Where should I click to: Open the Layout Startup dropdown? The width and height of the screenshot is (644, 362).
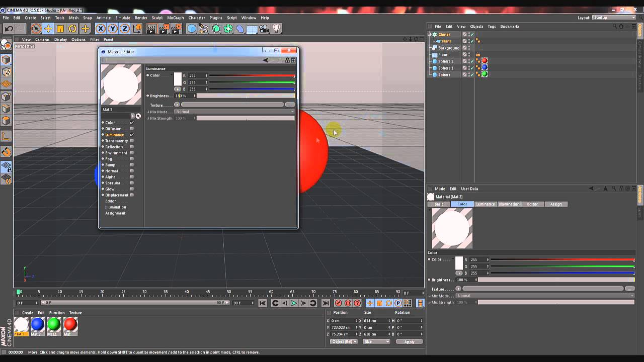click(x=614, y=18)
